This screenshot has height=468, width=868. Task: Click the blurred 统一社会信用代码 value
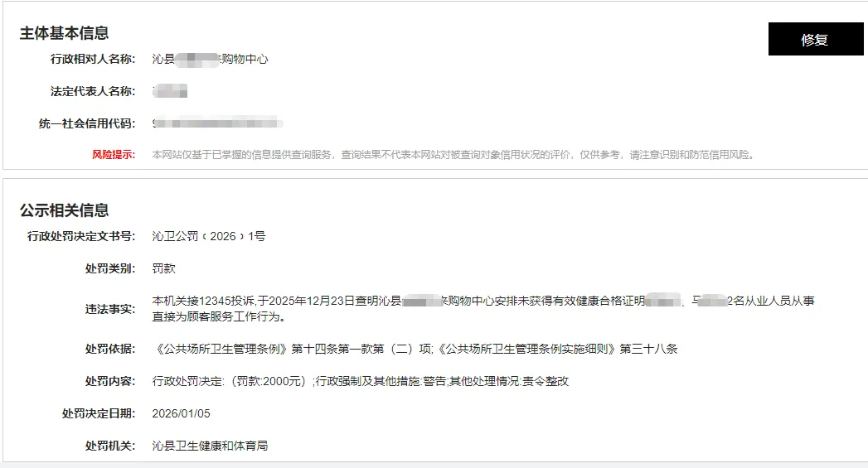pos(217,123)
